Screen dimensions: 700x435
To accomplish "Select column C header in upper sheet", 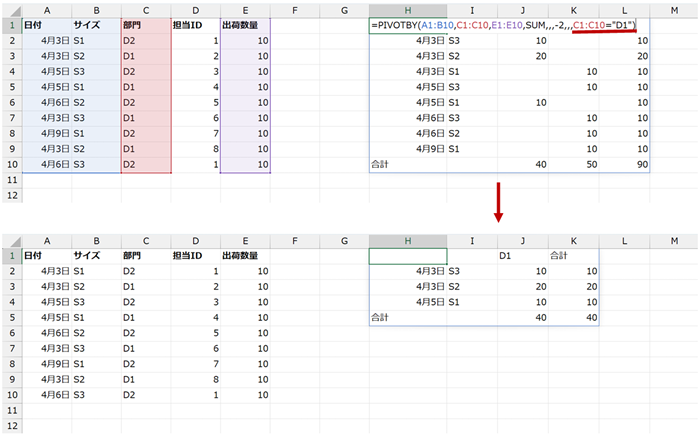I will [x=146, y=11].
